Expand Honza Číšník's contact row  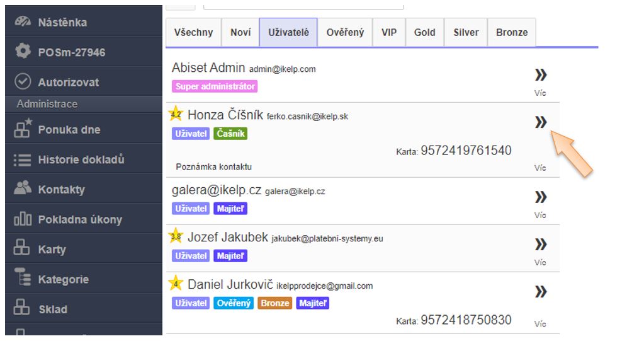click(x=540, y=122)
